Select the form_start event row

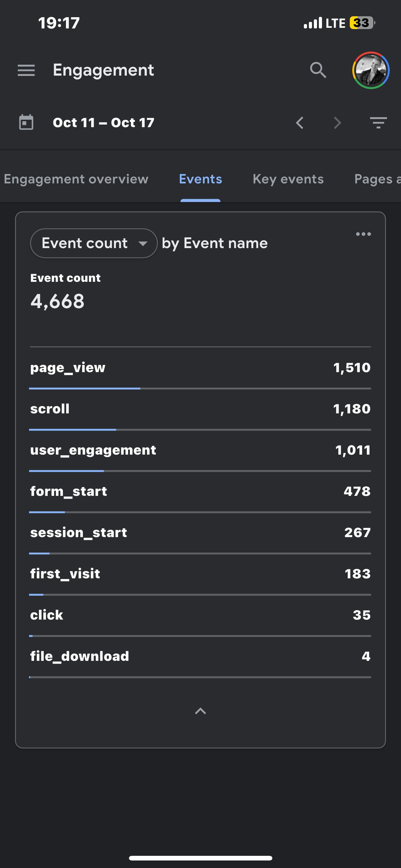(x=200, y=492)
